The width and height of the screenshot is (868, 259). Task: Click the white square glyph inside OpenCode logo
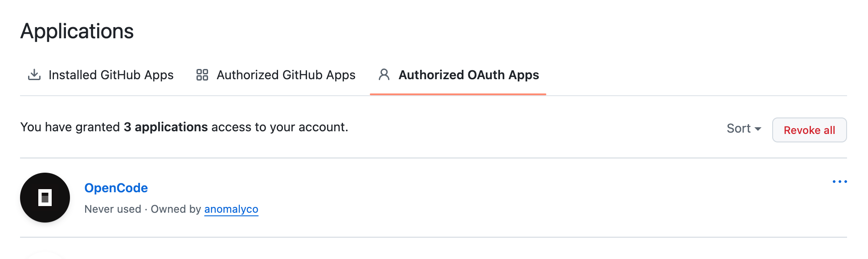pos(45,198)
